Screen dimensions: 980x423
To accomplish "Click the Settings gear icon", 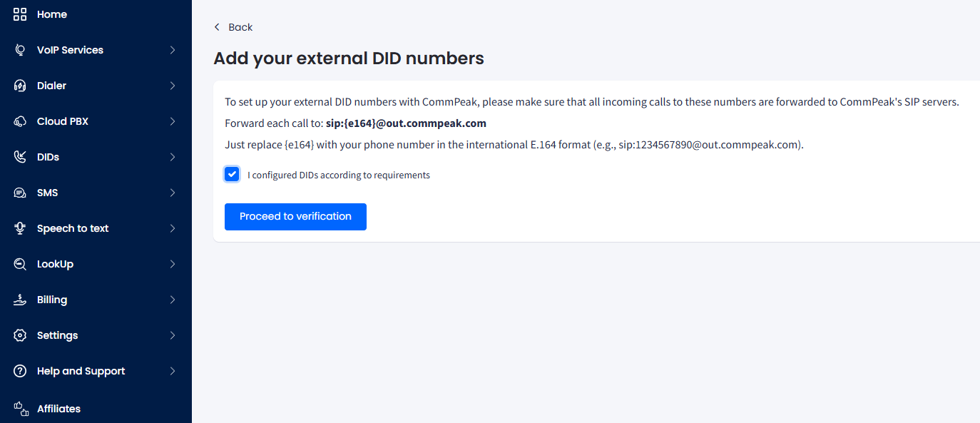I will (x=20, y=335).
